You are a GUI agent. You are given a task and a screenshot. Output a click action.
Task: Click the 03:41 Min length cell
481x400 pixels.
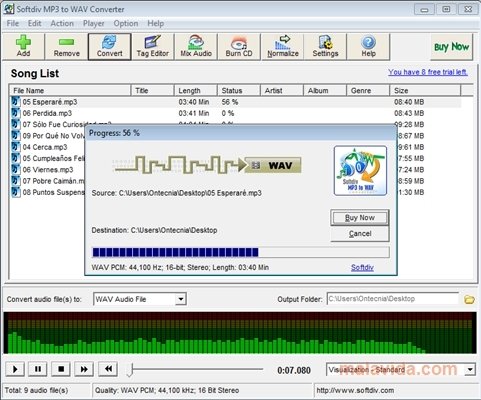(x=194, y=113)
